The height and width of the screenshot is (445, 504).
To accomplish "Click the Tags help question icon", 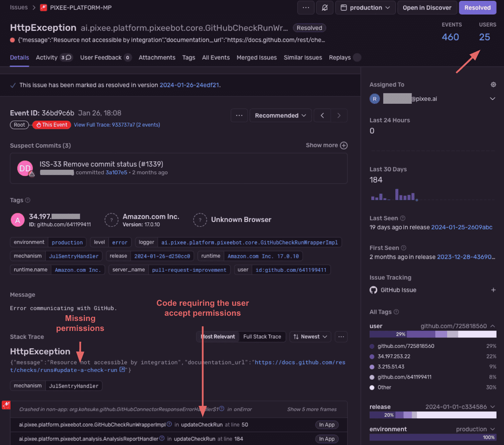I will coord(28,200).
